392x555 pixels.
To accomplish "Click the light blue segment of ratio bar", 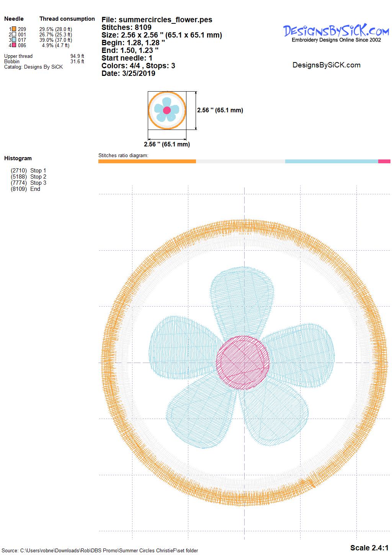I will [x=332, y=161].
